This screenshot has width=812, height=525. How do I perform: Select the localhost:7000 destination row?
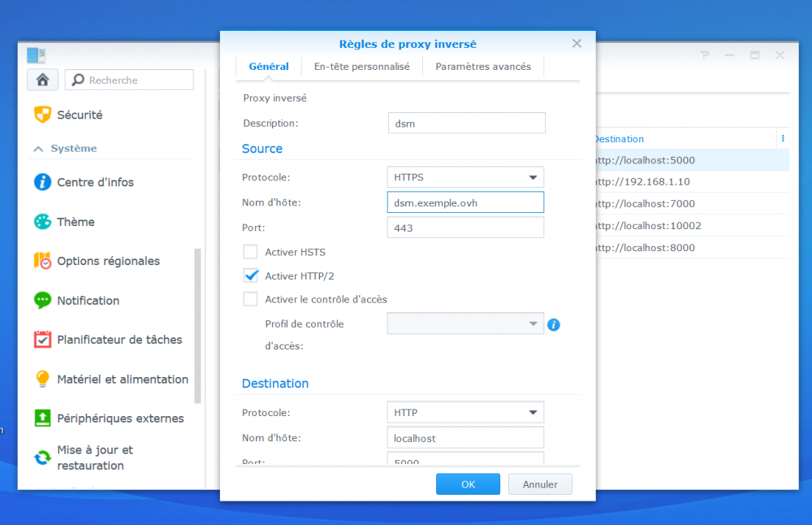tap(692, 204)
